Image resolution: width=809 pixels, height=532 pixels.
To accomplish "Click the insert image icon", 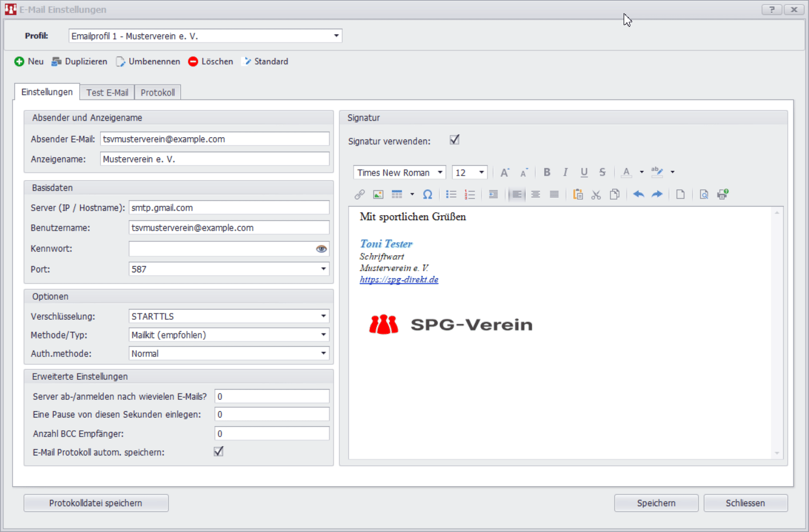I will tap(378, 194).
